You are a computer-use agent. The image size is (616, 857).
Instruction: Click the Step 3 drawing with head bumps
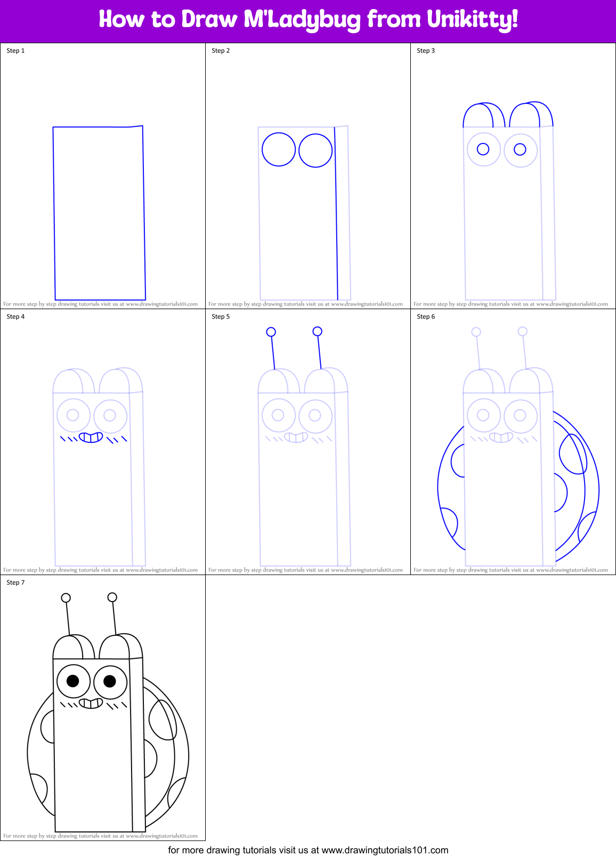[x=509, y=201]
